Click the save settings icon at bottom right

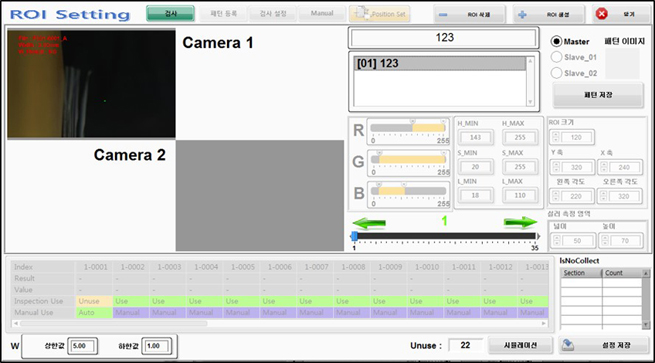pyautogui.click(x=567, y=345)
